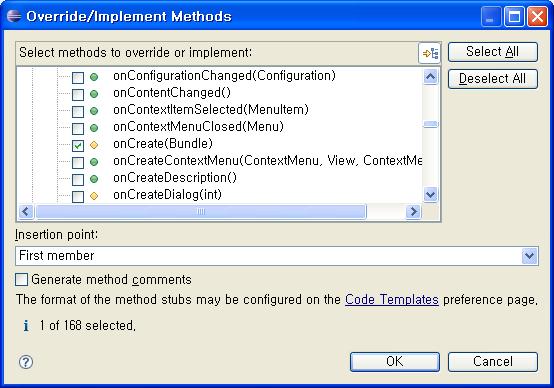Click the horizontal scrollbar right arrow
Image resolution: width=554 pixels, height=388 pixels.
(x=413, y=211)
